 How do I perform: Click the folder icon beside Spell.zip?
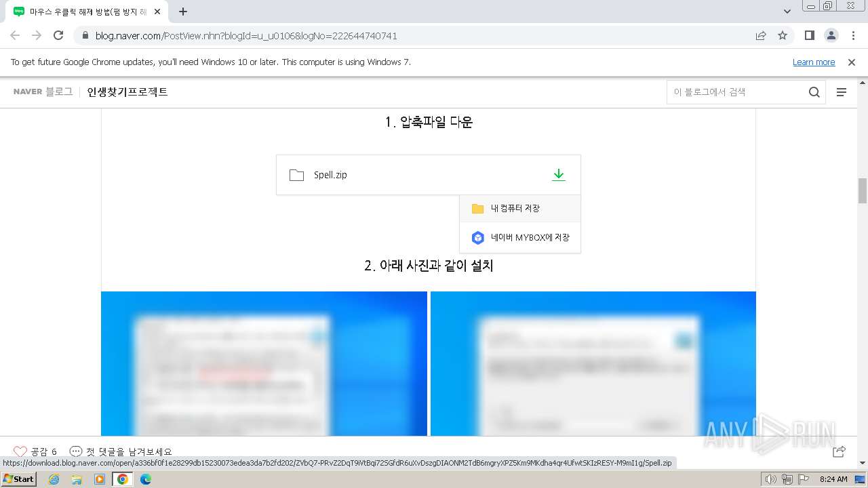[296, 175]
